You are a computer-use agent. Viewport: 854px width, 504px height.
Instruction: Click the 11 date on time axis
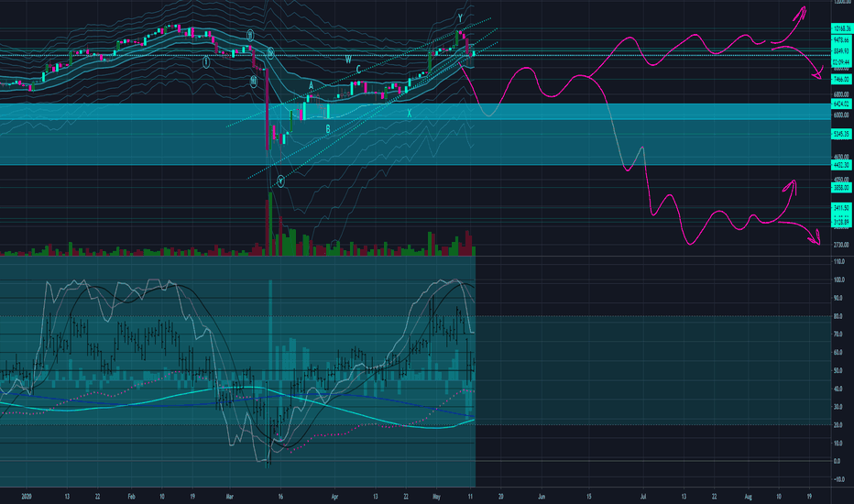tap(470, 497)
